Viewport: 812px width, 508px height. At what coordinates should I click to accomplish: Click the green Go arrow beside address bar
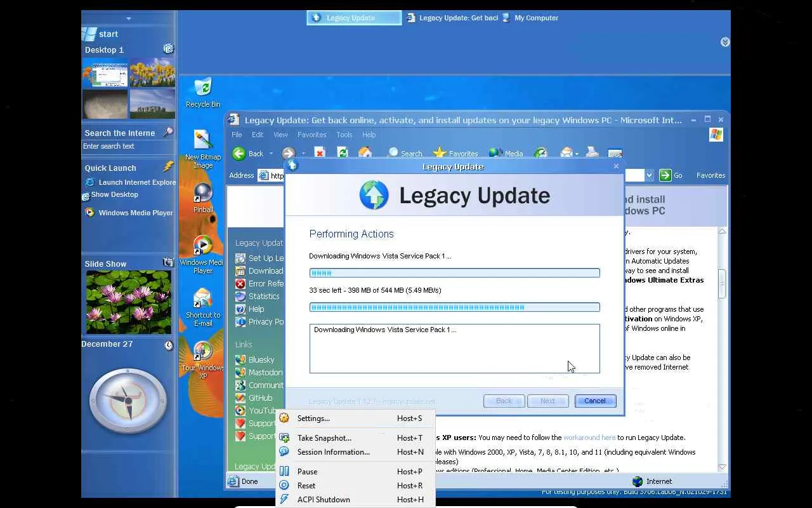pos(665,175)
